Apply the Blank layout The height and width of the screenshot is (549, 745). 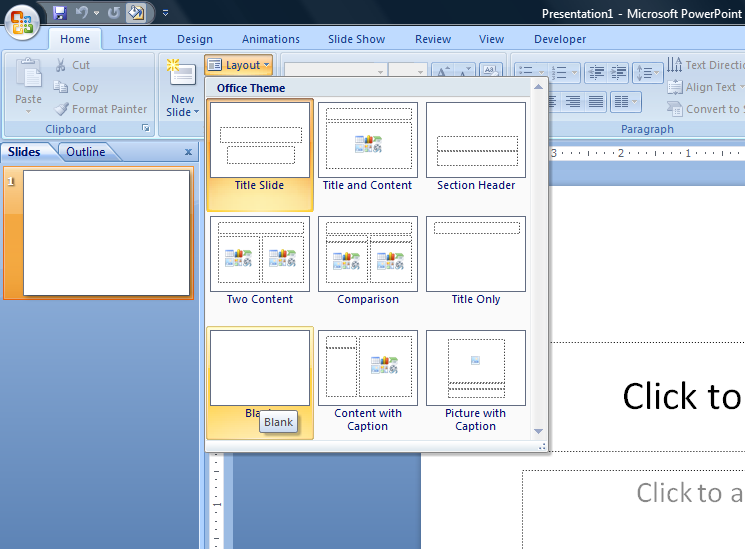click(260, 383)
